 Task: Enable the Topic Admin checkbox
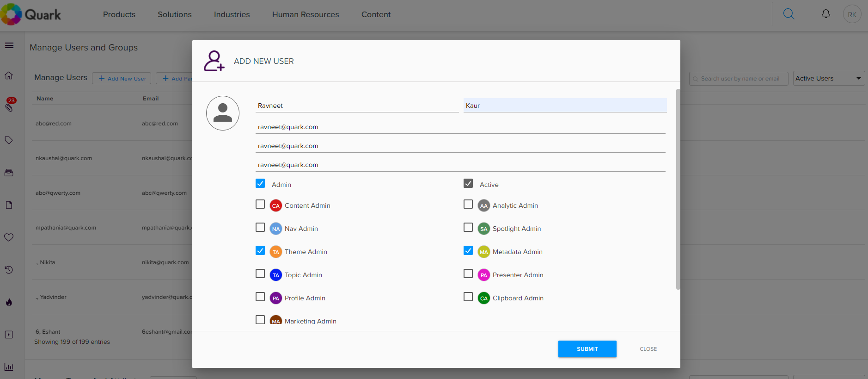[260, 273]
